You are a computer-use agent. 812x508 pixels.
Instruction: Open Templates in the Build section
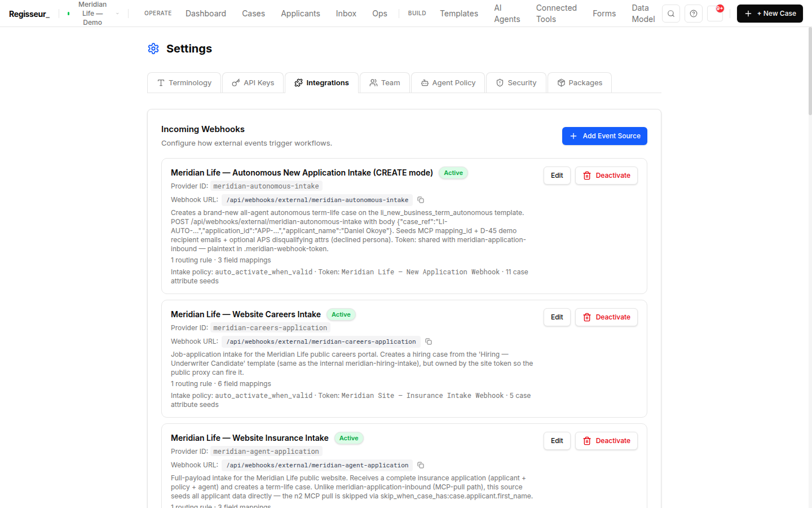(459, 14)
